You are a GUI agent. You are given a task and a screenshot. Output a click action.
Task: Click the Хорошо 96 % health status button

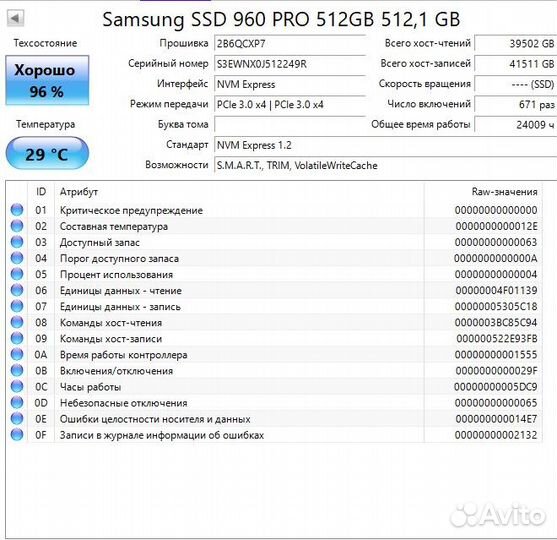pyautogui.click(x=47, y=80)
